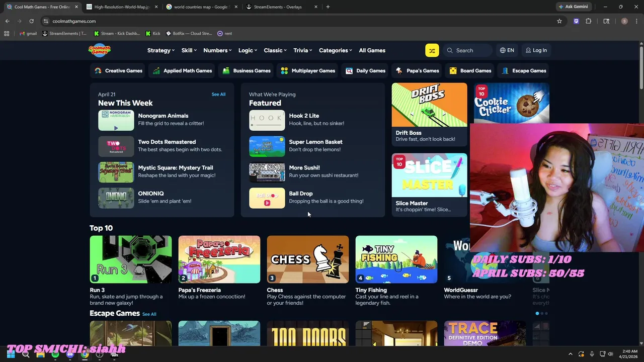Click the Business Games icon

coord(226,71)
